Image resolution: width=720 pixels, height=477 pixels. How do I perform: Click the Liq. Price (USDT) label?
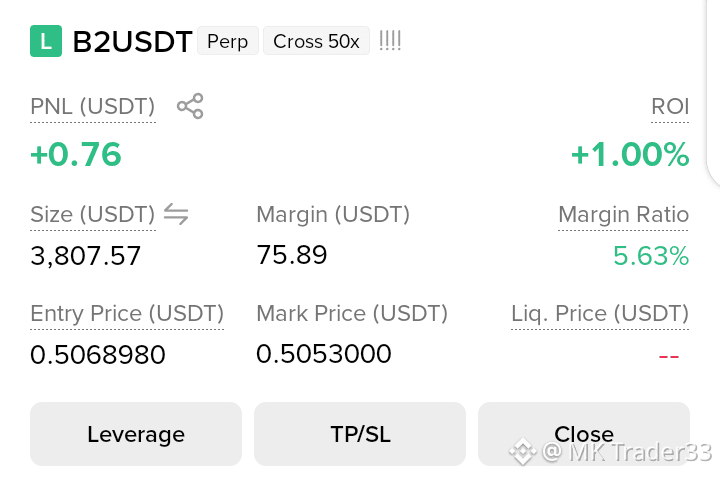click(600, 314)
